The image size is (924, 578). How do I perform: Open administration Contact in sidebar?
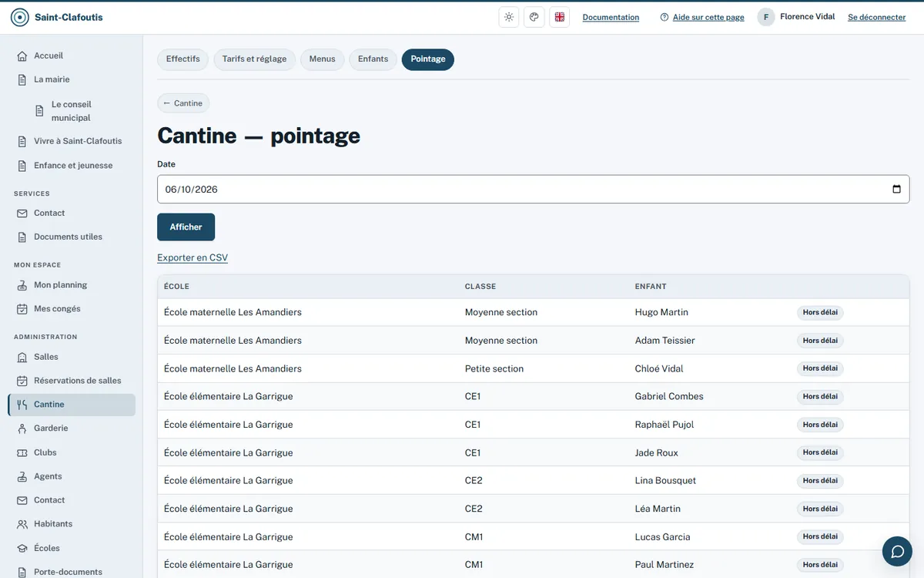49,500
